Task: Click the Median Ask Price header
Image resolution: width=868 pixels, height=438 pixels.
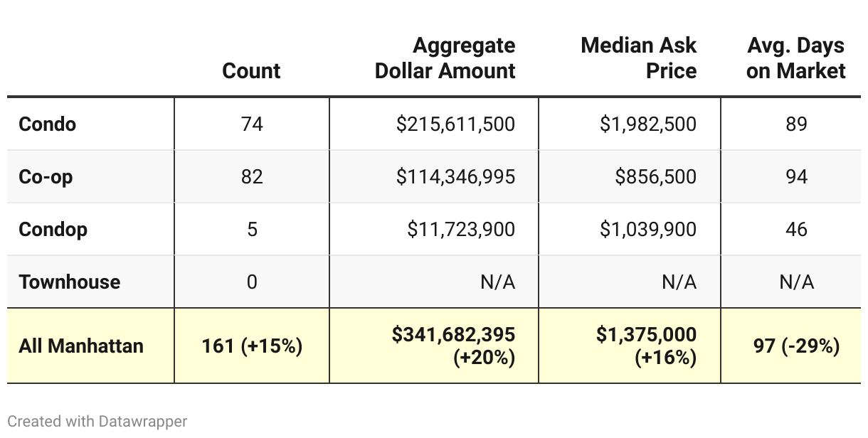Action: click(x=638, y=58)
